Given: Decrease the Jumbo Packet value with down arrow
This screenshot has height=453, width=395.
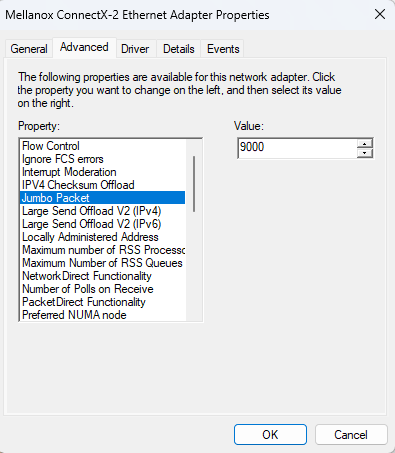Looking at the screenshot, I should (x=365, y=153).
